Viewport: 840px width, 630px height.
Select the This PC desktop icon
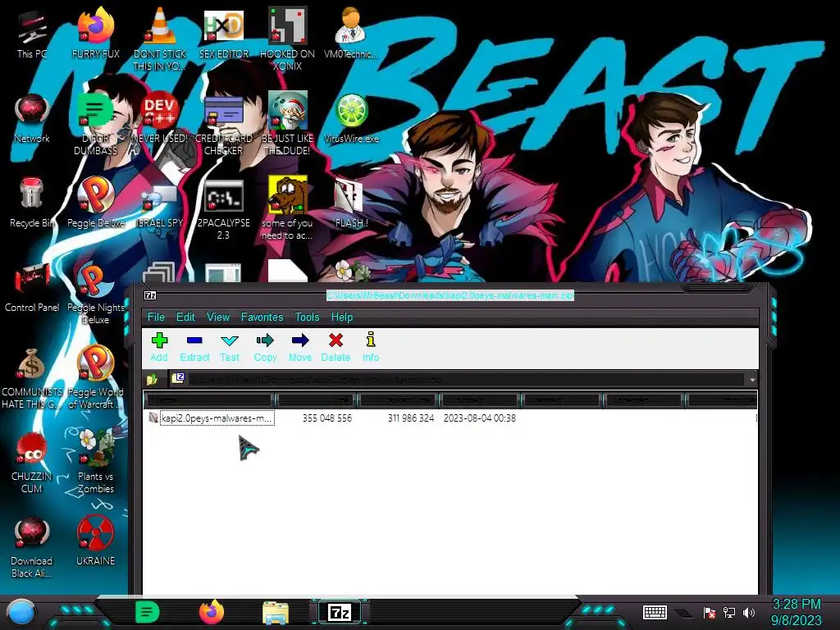coord(32,34)
